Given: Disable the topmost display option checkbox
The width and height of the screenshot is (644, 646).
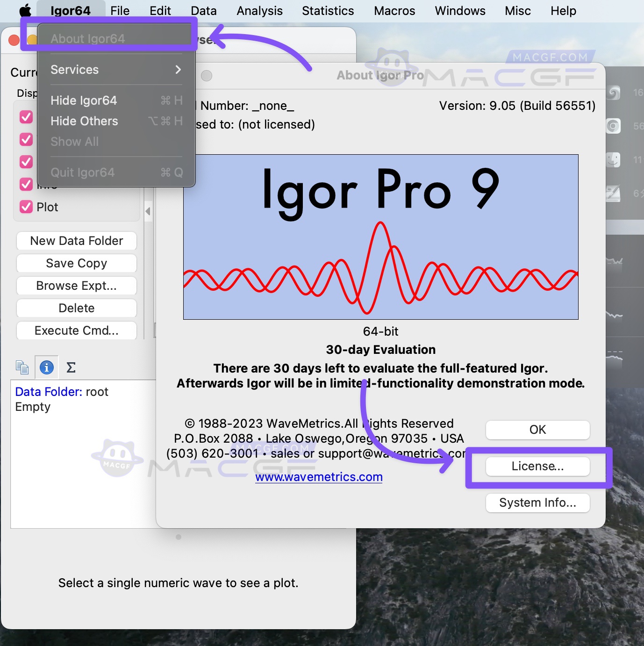Looking at the screenshot, I should pos(26,117).
